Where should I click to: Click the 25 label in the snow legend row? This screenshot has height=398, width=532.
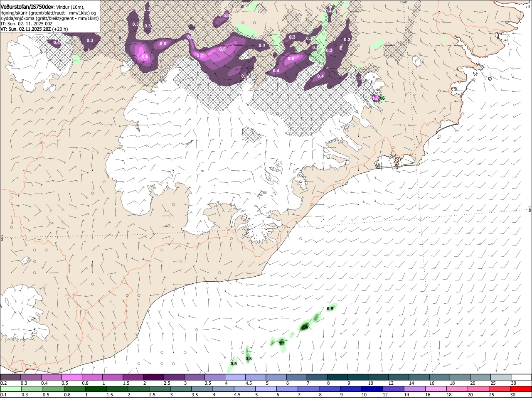coord(493,383)
